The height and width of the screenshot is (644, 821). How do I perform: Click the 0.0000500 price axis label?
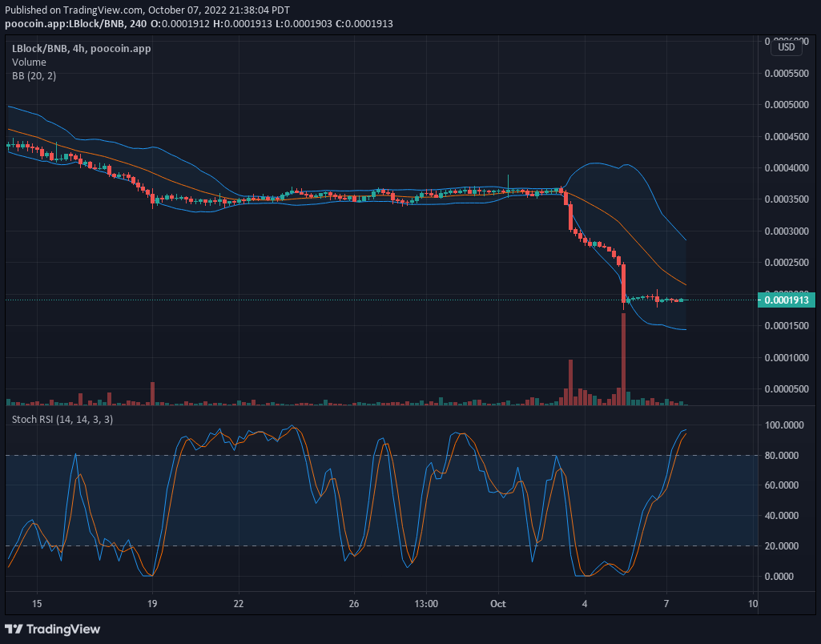[x=787, y=389]
